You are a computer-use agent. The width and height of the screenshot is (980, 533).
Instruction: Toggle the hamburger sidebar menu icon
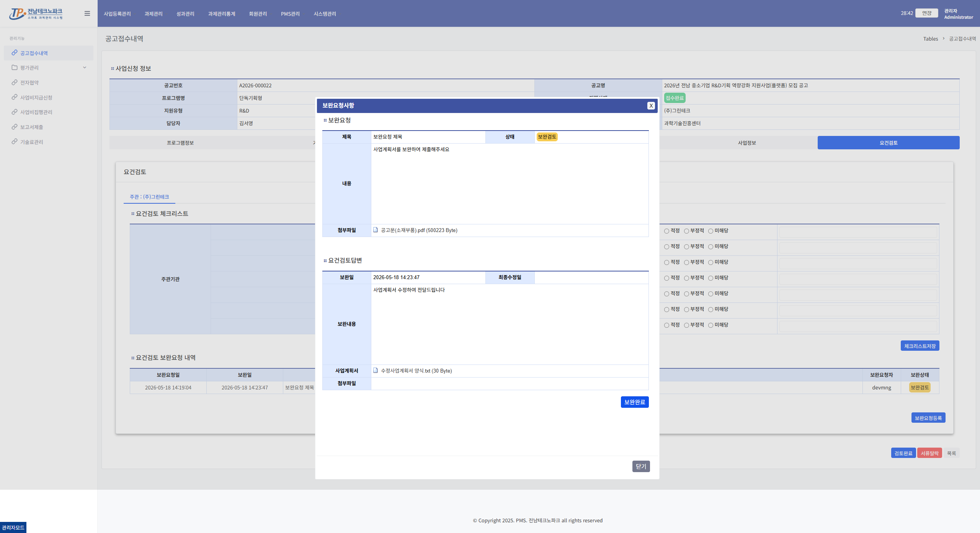coord(87,13)
